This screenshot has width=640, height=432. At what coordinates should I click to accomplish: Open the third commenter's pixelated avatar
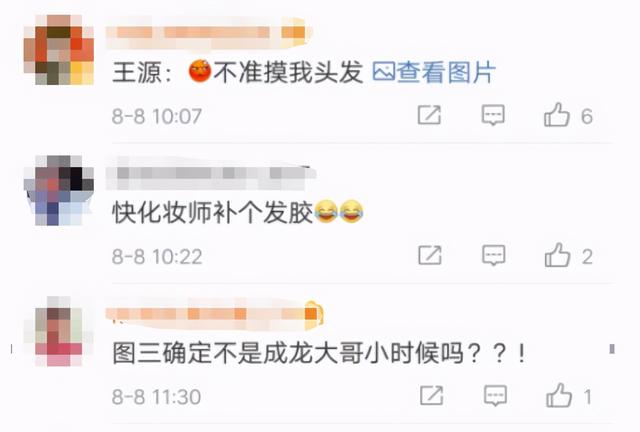point(59,331)
